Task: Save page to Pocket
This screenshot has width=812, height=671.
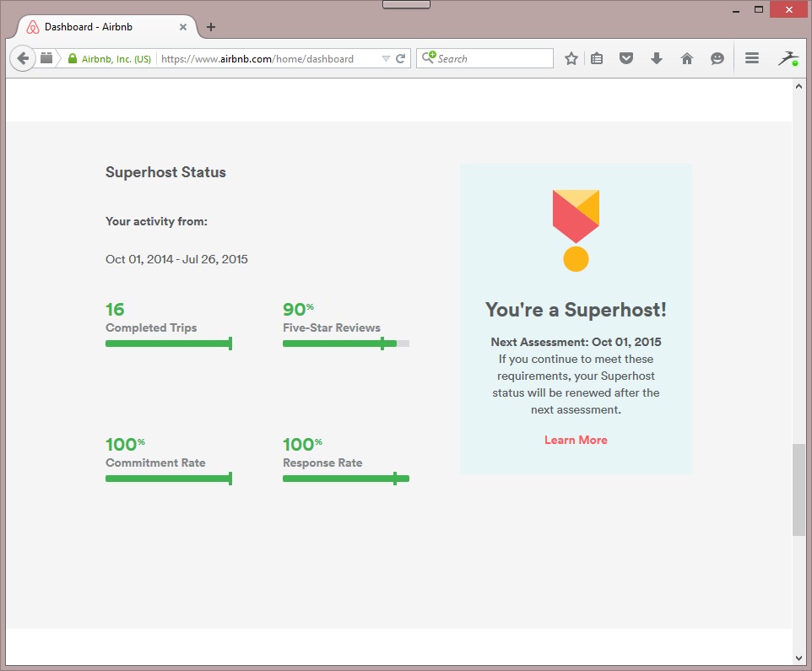Action: (626, 58)
